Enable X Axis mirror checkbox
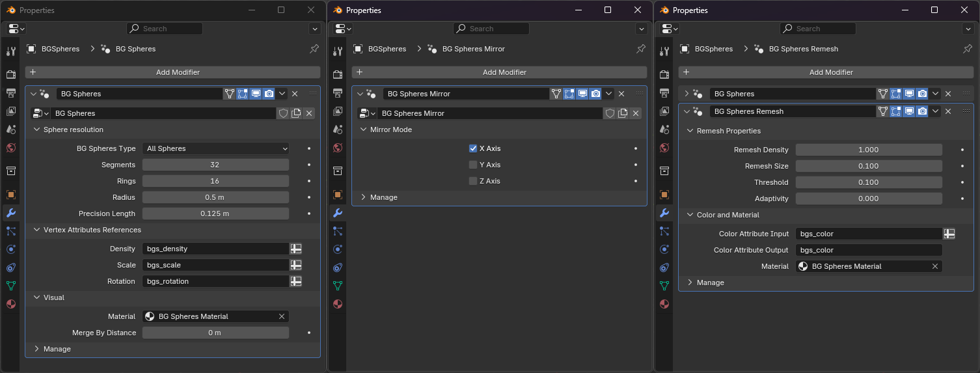Viewport: 980px width, 373px height. (x=473, y=148)
